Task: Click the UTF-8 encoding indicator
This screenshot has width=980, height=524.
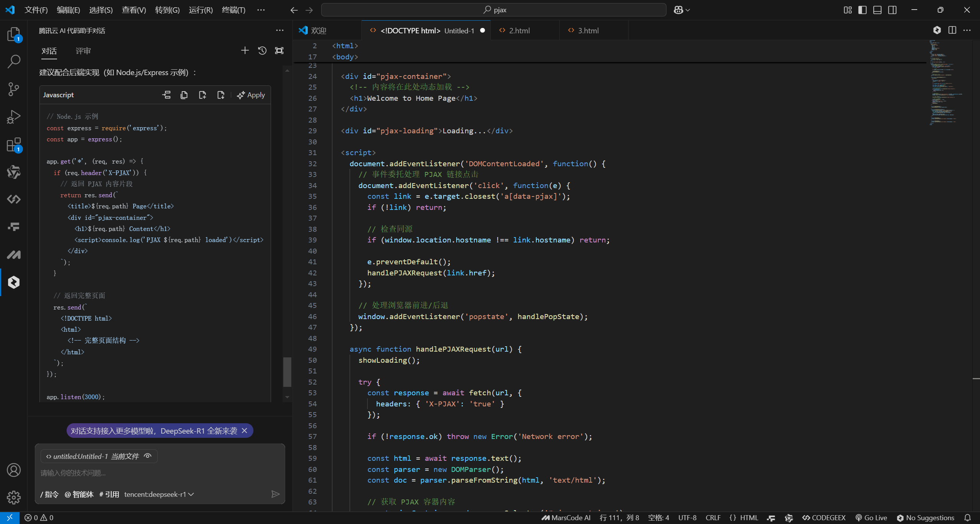Action: click(687, 518)
